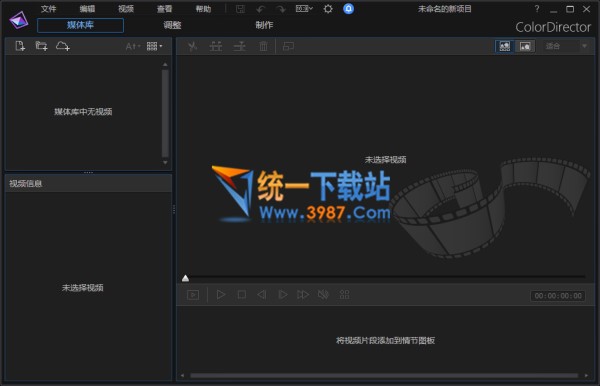Open the sort order dropdown in the library
Screen dimensions: 600x386
[x=133, y=46]
